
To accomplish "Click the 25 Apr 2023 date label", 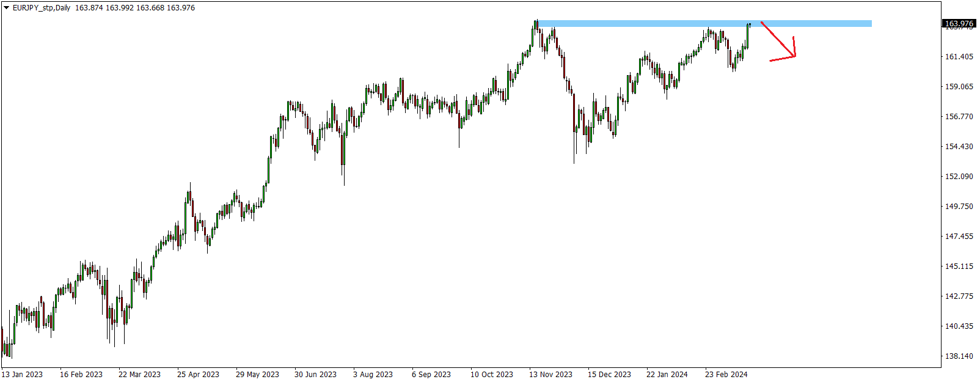I will 198,375.
